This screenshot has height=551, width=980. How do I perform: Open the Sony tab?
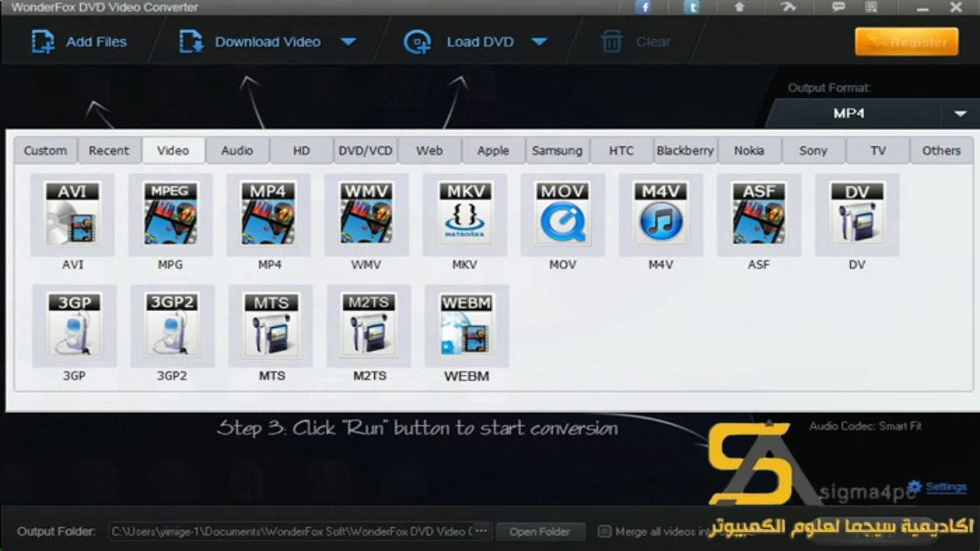813,150
